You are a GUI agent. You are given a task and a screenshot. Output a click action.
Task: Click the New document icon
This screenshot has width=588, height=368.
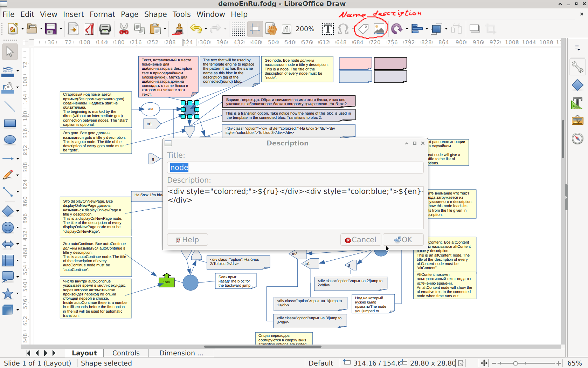point(13,29)
